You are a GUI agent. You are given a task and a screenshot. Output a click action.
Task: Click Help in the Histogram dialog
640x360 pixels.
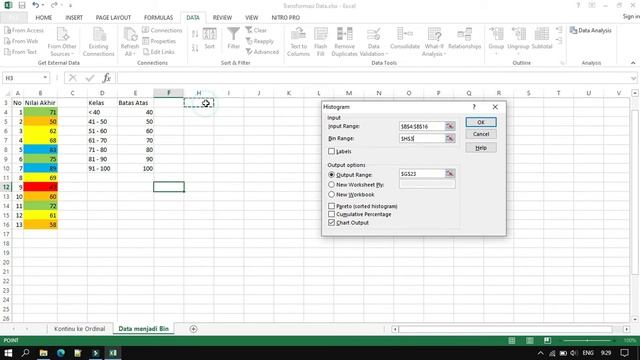pyautogui.click(x=481, y=148)
